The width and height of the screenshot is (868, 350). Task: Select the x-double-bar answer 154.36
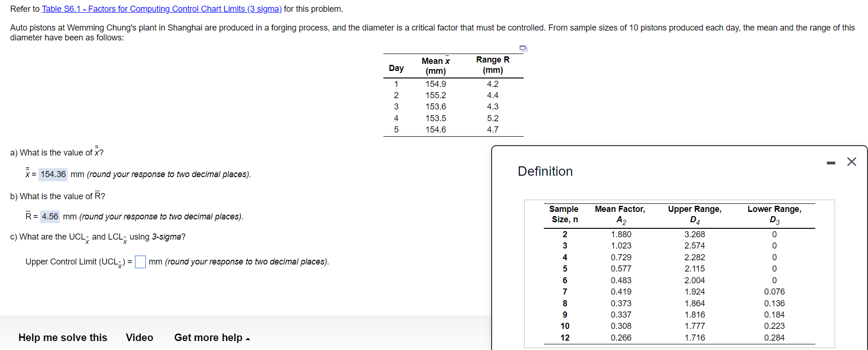pyautogui.click(x=53, y=174)
